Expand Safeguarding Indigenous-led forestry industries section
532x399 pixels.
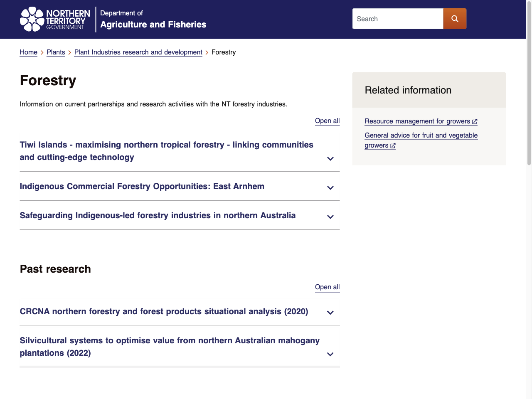(330, 217)
